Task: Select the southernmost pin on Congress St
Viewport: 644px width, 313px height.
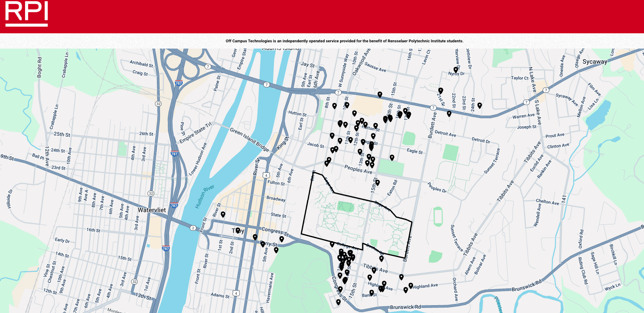Action: [338, 302]
